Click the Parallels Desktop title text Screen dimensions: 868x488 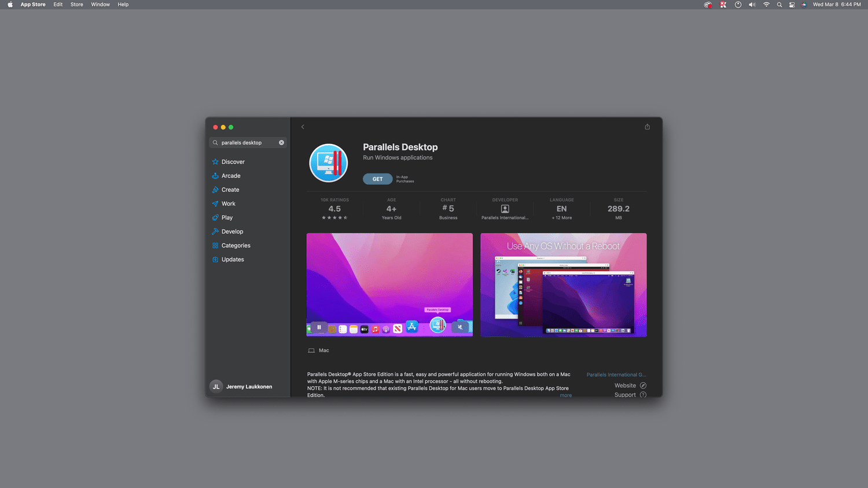(400, 147)
